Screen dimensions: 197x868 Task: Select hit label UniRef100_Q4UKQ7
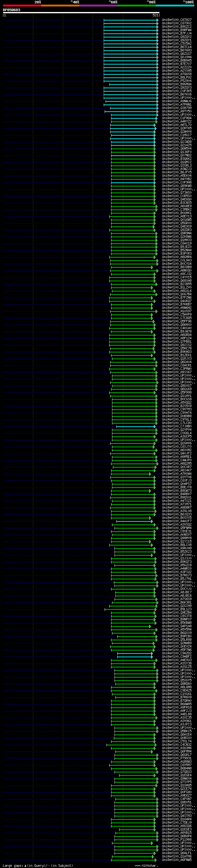[176, 301]
